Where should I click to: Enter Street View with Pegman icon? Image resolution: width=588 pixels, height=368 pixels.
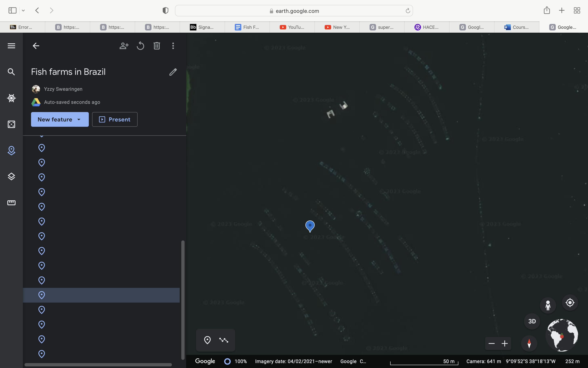tap(548, 305)
